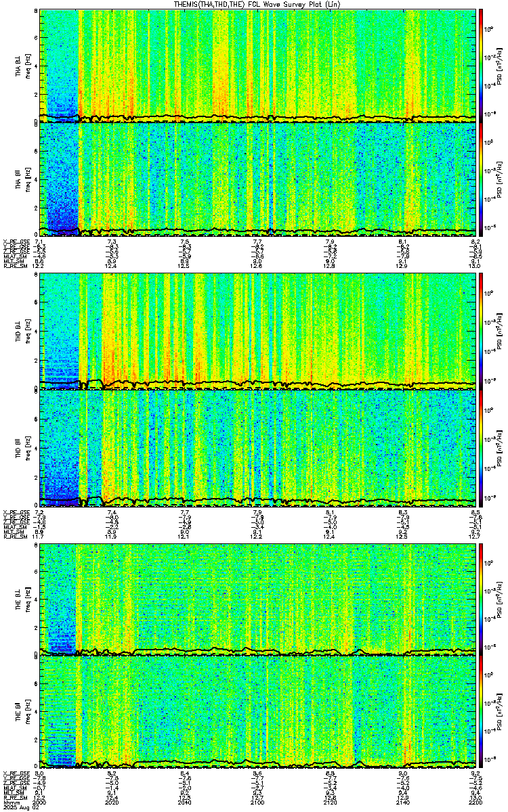
Task: Click the THA B-parallel color bar
Action: (480, 179)
